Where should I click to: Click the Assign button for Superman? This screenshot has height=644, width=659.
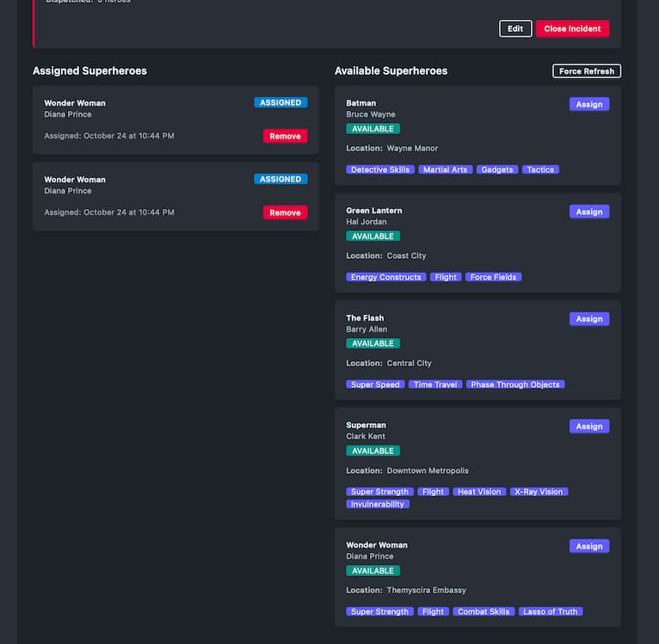click(588, 426)
